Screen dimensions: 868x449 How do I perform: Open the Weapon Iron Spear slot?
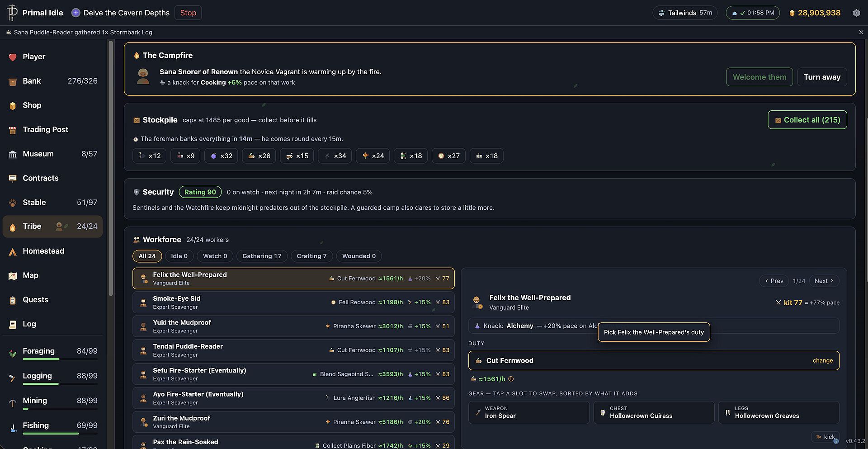point(529,412)
